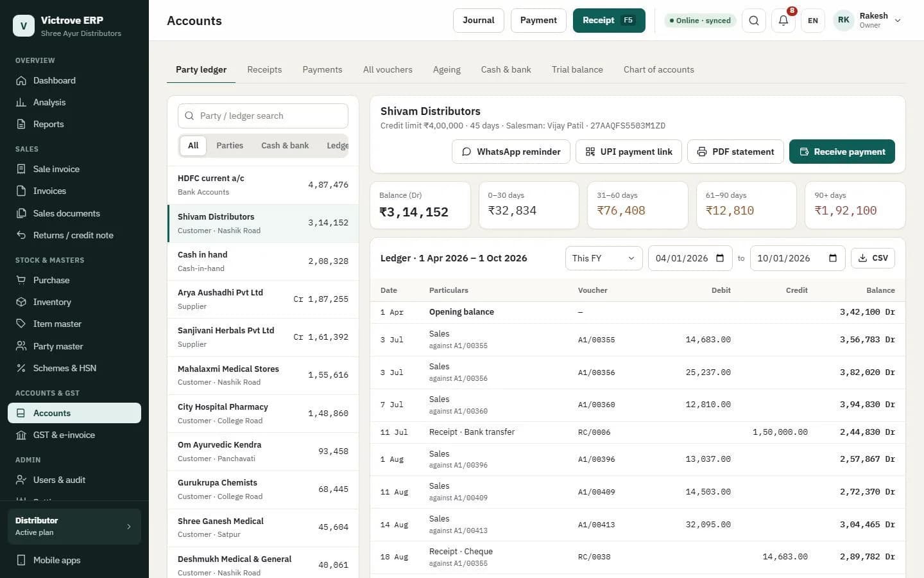
Task: Select Om Ayurvedic Kendra ledger
Action: click(x=263, y=451)
